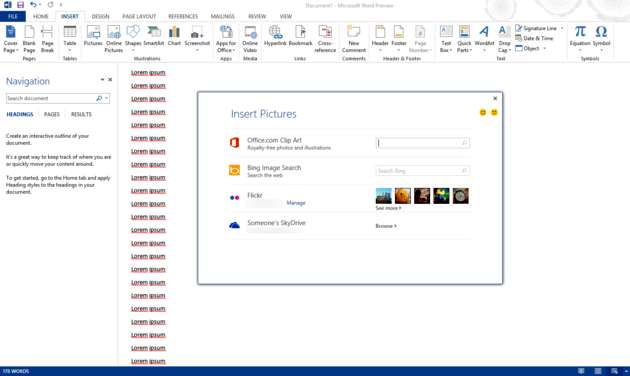Insert Date & Time
This screenshot has height=376, width=630.
tap(534, 38)
